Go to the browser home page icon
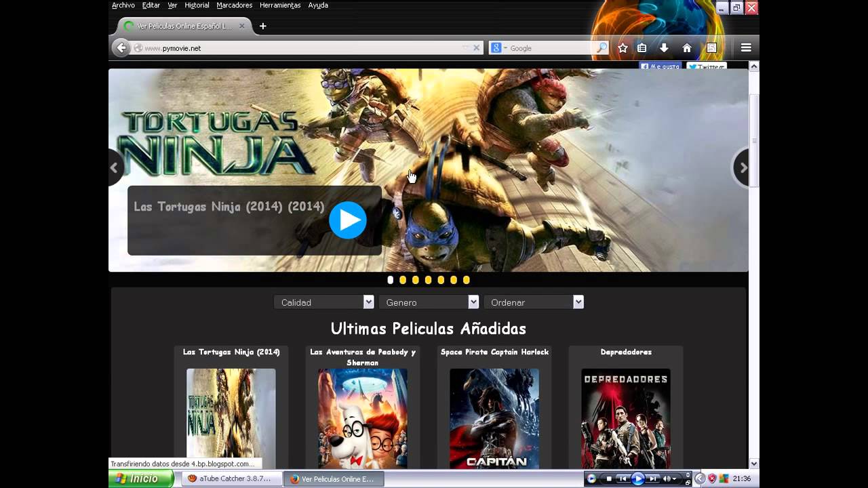 (687, 47)
